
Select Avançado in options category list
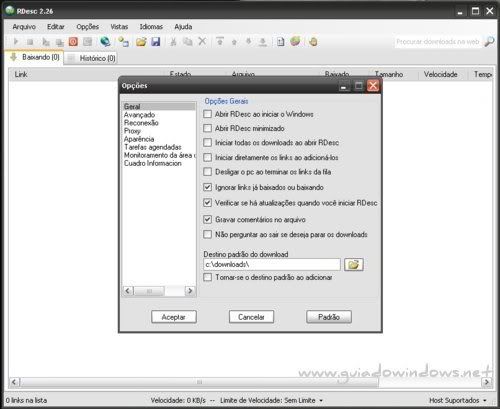click(x=139, y=115)
